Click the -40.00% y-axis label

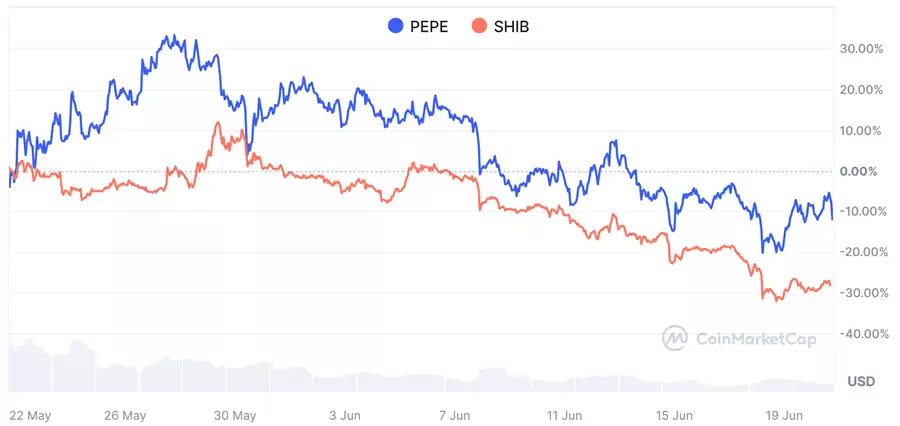coord(860,334)
